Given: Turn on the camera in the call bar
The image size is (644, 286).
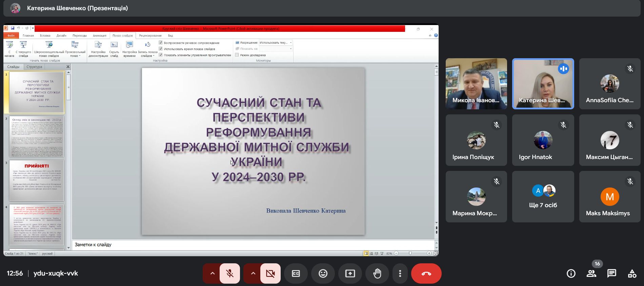Looking at the screenshot, I should (270, 273).
